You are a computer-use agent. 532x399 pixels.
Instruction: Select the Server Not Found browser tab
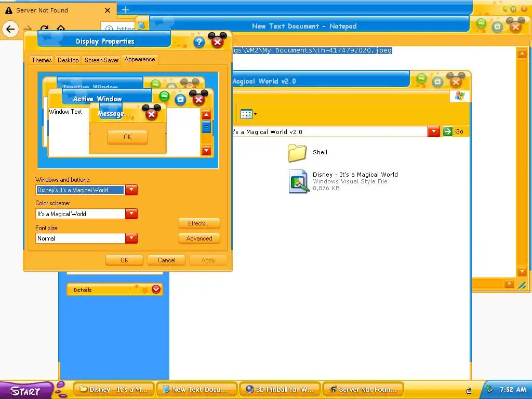coord(58,10)
